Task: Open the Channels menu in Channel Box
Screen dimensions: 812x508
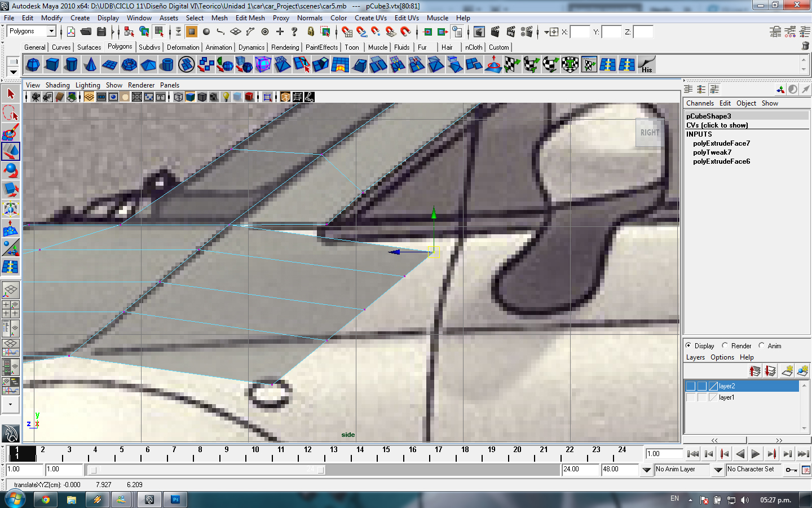Action: pos(700,103)
